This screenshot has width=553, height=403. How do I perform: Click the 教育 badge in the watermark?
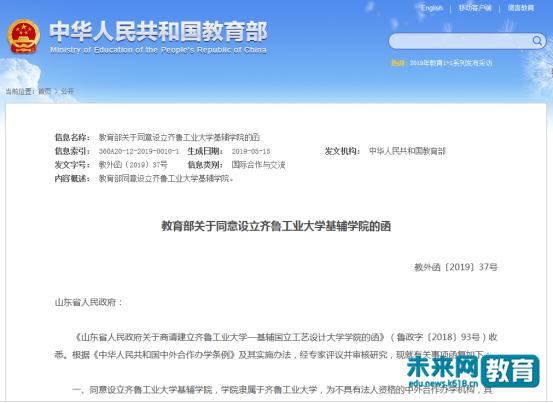click(510, 370)
